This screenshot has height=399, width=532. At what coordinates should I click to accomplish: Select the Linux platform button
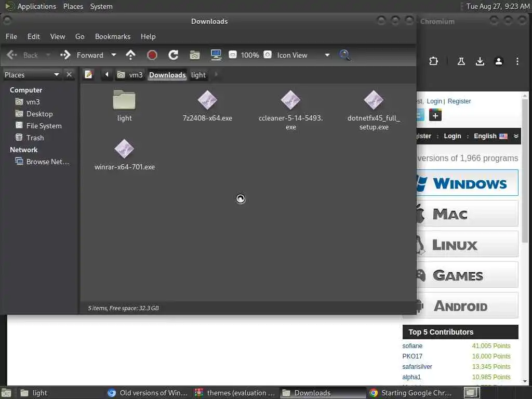(x=468, y=244)
